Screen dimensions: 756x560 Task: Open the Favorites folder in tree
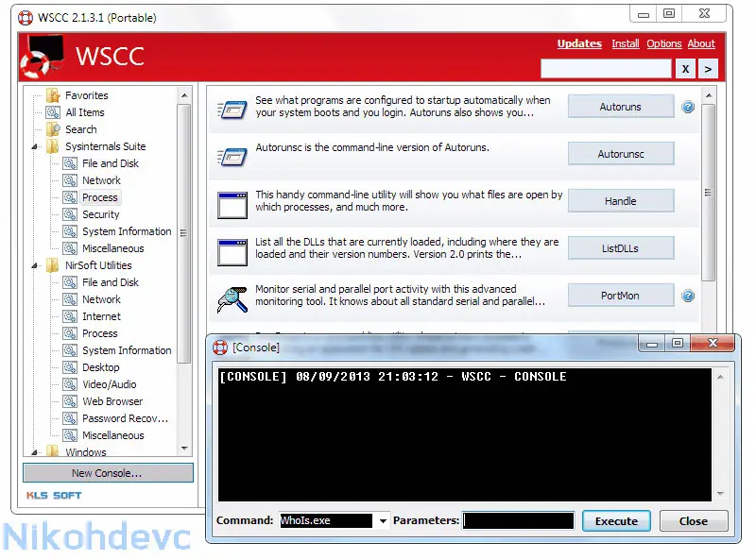(87, 95)
